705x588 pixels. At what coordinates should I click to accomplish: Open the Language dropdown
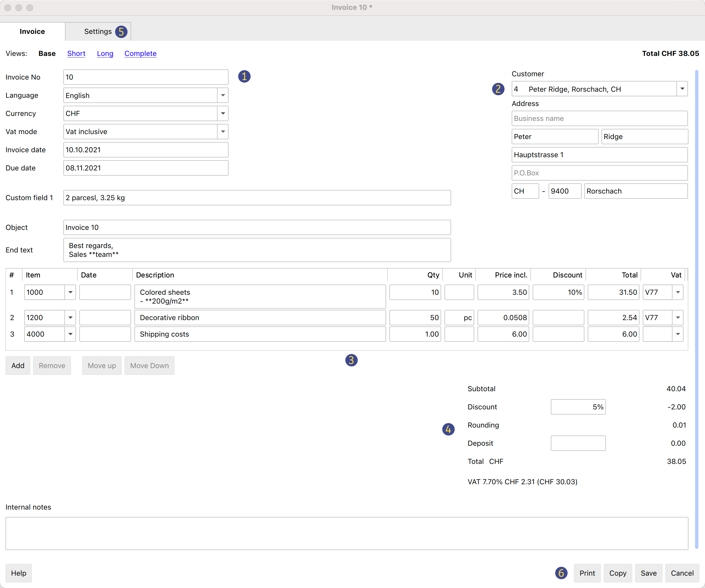pos(223,95)
